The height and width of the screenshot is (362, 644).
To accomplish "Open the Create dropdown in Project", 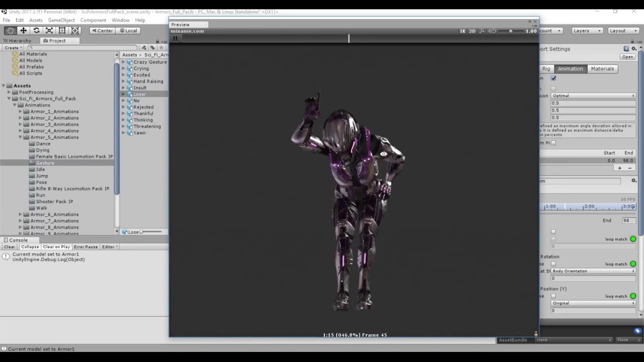I will coord(13,48).
